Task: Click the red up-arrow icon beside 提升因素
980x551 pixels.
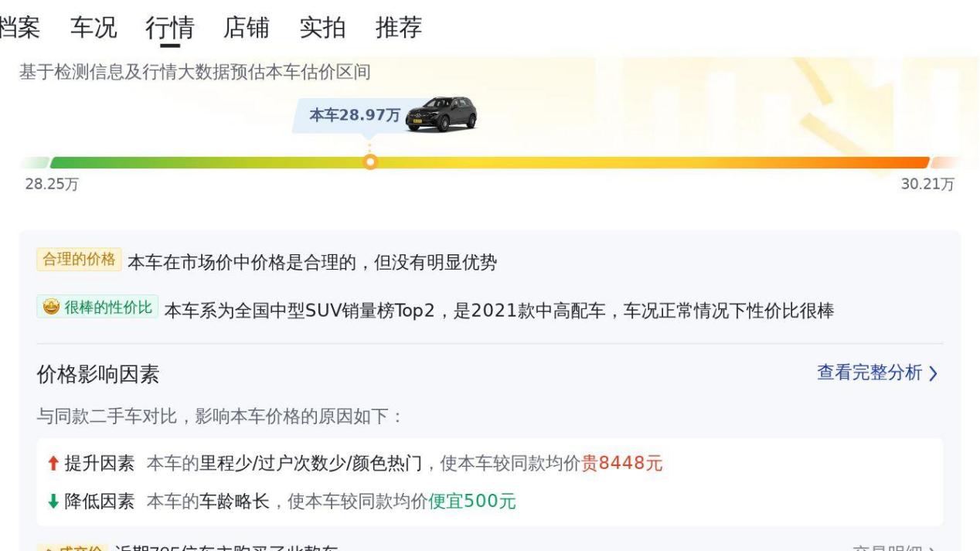Action: (52, 464)
